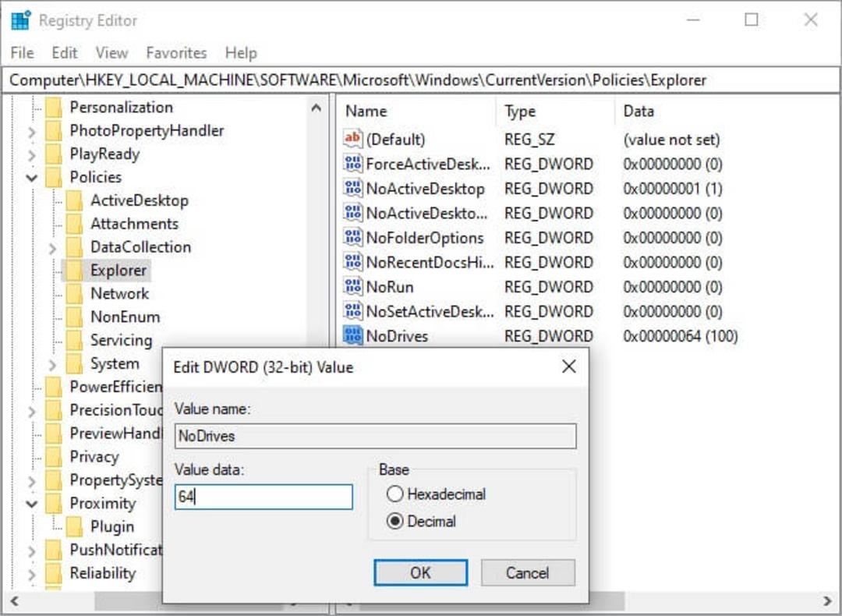Click the Registry Editor app icon
842x616 pixels.
pos(21,19)
